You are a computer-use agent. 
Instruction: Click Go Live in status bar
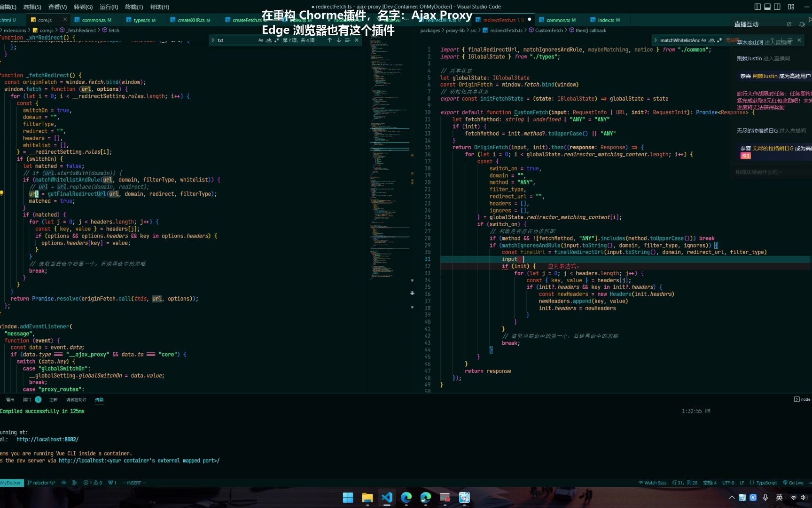coord(793,483)
